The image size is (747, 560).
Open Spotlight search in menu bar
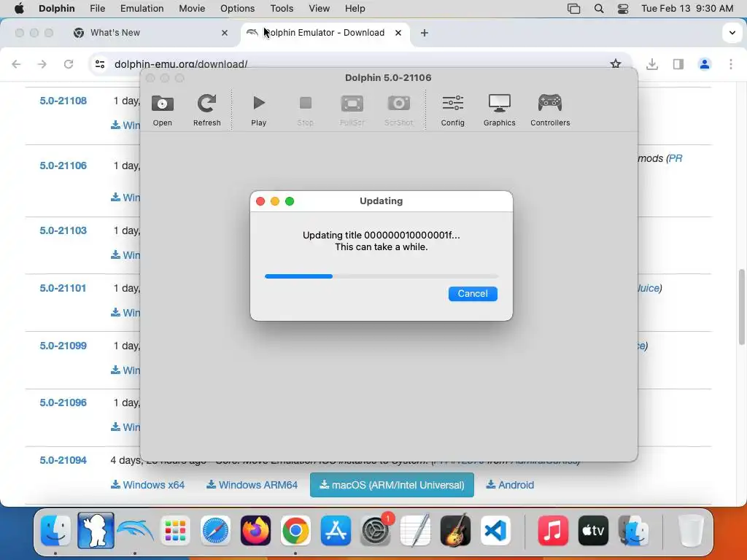tap(599, 9)
